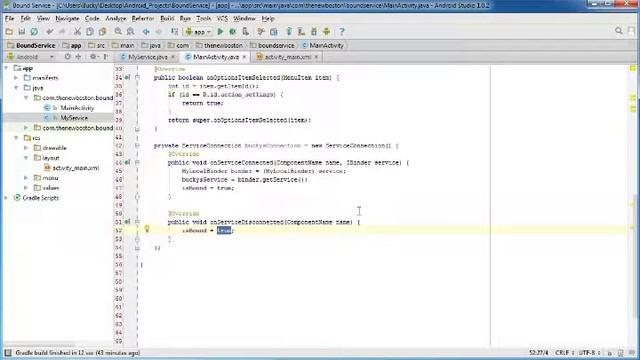Expand the drawable folder
The image size is (640, 360).
[x=26, y=148]
